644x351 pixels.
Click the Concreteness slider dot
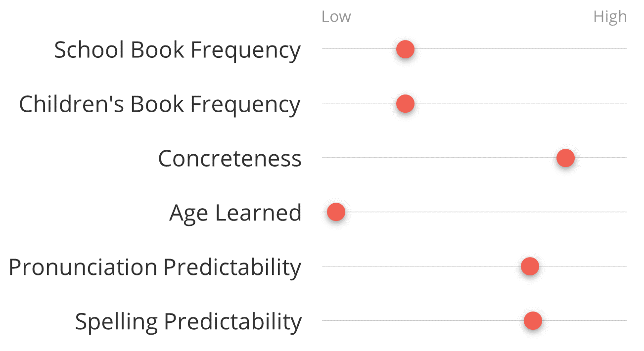565,158
